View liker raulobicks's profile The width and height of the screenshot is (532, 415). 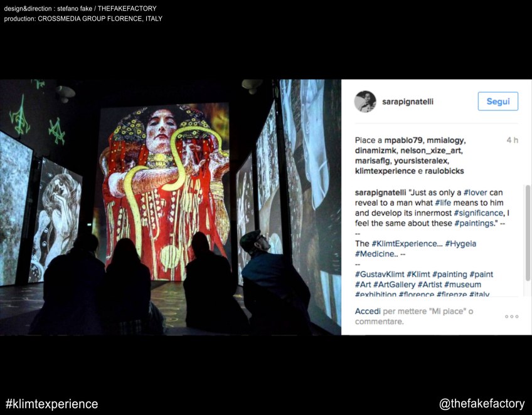(444, 171)
